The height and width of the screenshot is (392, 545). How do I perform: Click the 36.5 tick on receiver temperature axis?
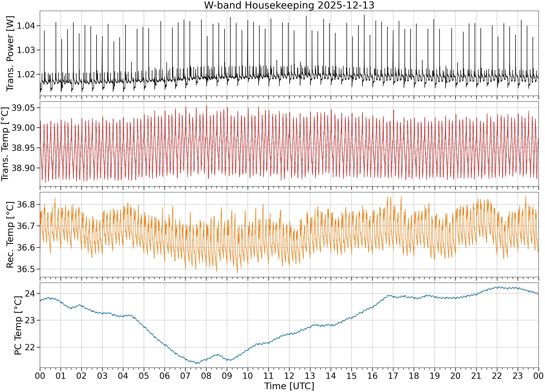click(26, 269)
